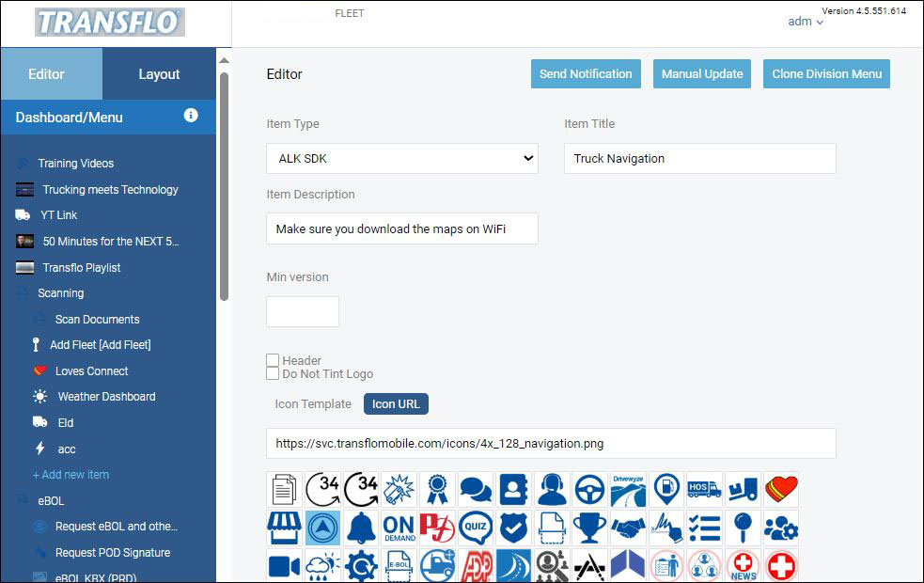The height and width of the screenshot is (583, 924).
Task: Pick the trophy icon
Action: pyautogui.click(x=590, y=528)
